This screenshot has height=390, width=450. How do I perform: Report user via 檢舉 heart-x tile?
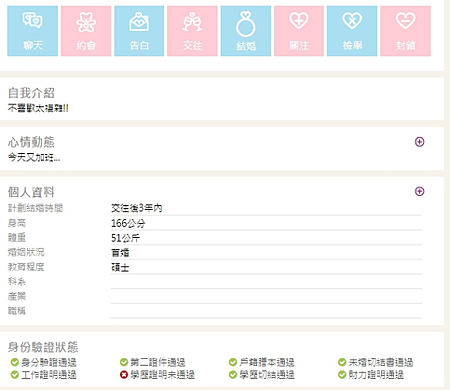tap(352, 31)
